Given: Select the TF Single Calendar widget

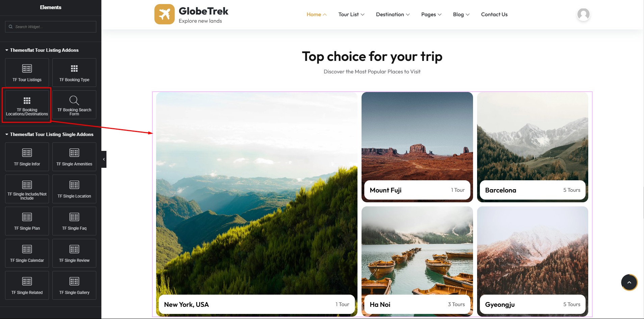Looking at the screenshot, I should tap(27, 253).
